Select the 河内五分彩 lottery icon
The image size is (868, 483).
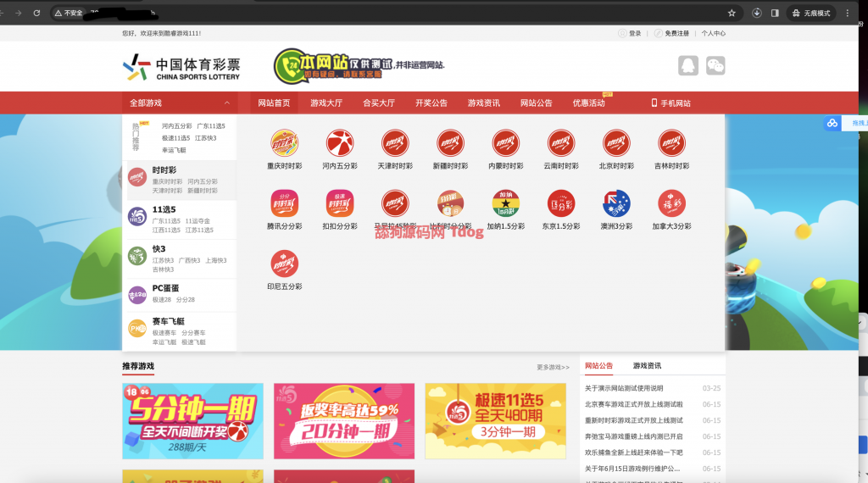pos(339,143)
